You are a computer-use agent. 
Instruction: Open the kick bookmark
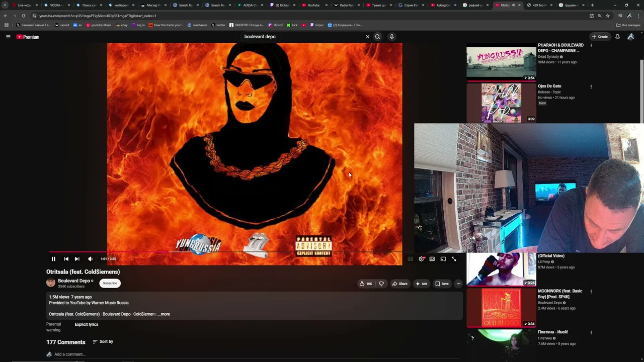tap(292, 25)
